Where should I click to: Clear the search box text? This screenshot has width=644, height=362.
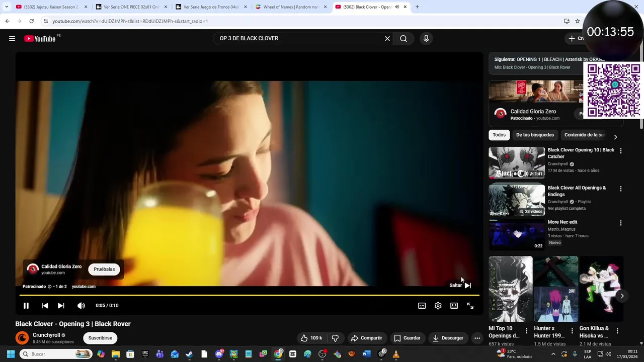coord(387,39)
